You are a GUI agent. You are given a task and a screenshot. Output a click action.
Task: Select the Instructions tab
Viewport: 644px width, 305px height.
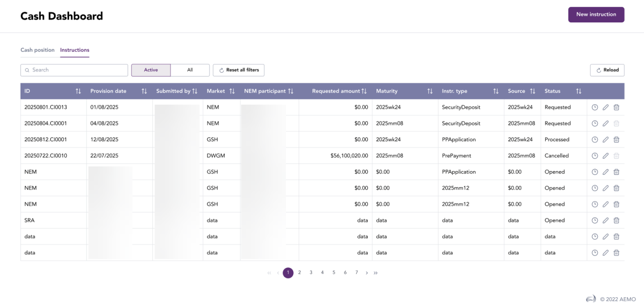click(75, 50)
